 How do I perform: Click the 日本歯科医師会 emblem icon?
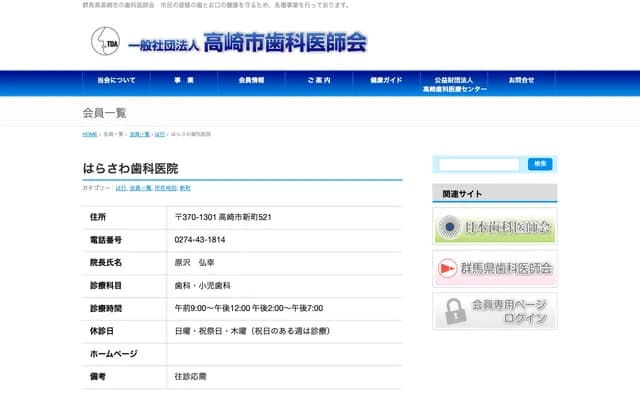[x=451, y=227]
